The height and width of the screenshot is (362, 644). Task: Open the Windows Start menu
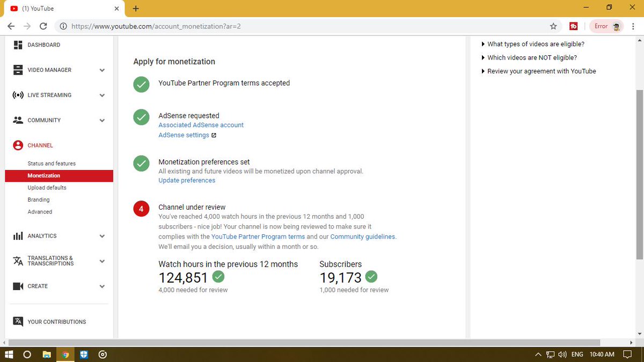[9, 354]
